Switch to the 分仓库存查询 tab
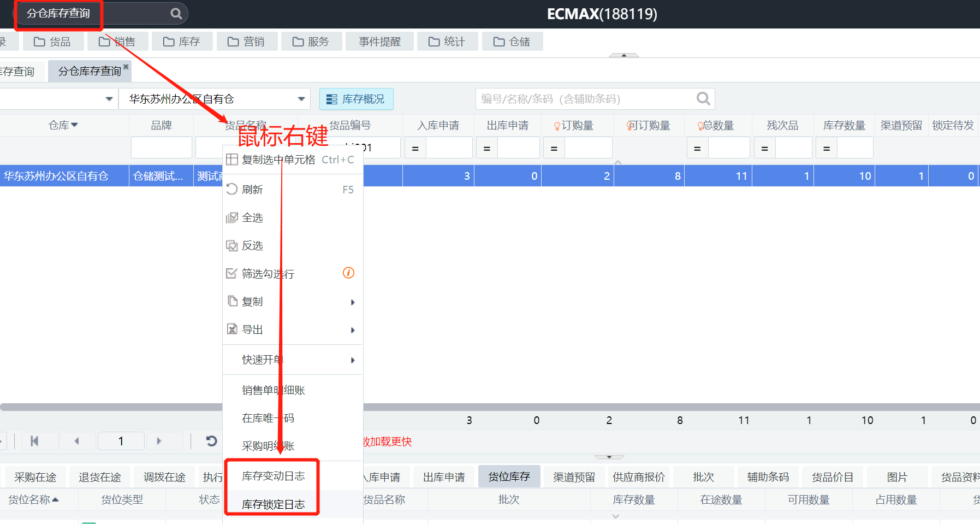This screenshot has width=980, height=524. 89,72
